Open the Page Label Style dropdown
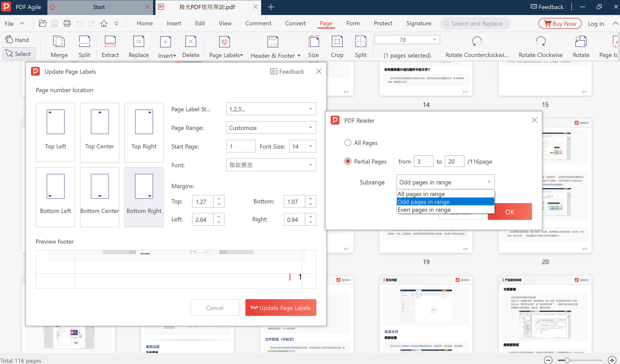Viewport: 620px width, 364px height. [271, 109]
